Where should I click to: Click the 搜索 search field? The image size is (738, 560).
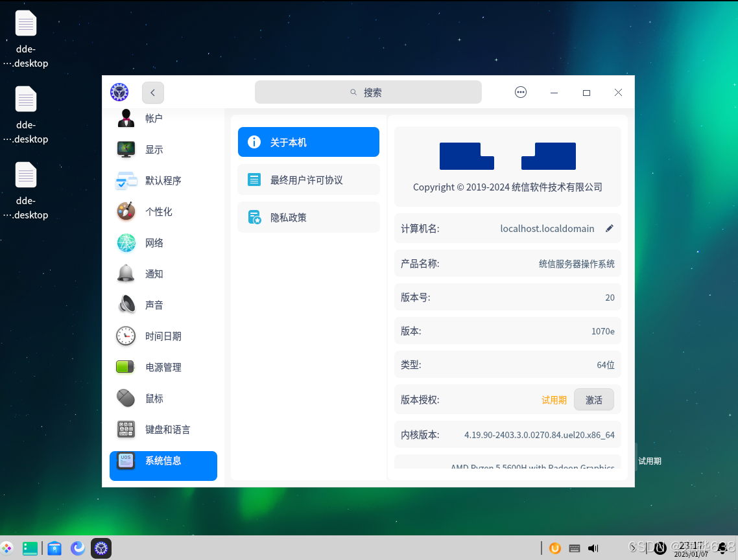368,92
